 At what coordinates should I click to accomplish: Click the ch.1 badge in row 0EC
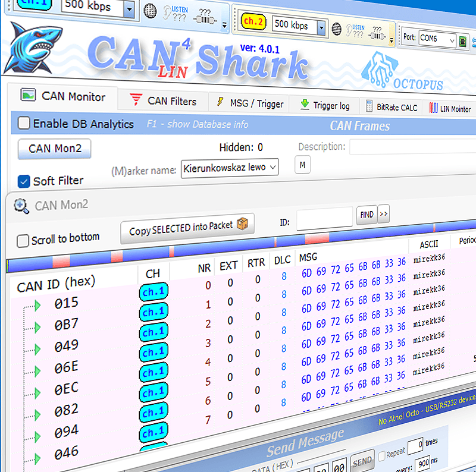click(154, 372)
